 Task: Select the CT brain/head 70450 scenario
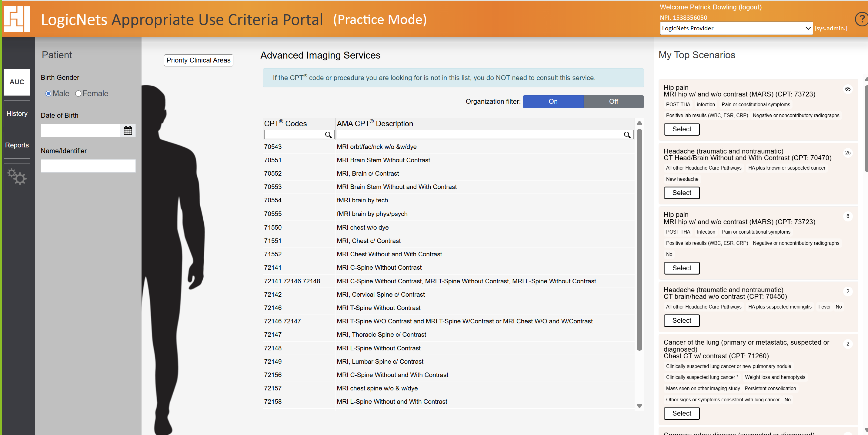[682, 321]
